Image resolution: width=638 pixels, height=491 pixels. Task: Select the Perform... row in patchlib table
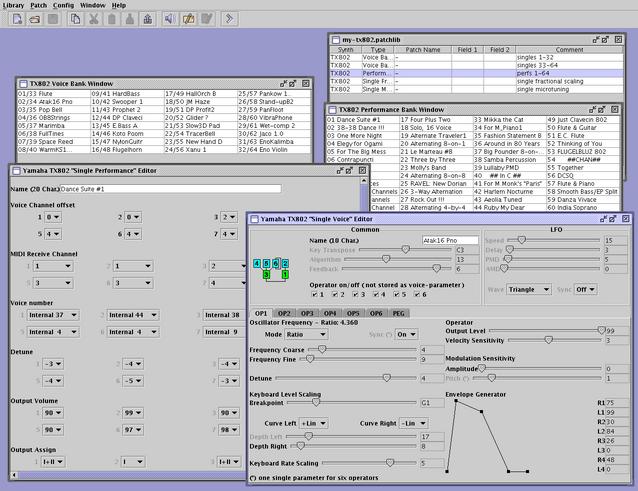pyautogui.click(x=375, y=73)
